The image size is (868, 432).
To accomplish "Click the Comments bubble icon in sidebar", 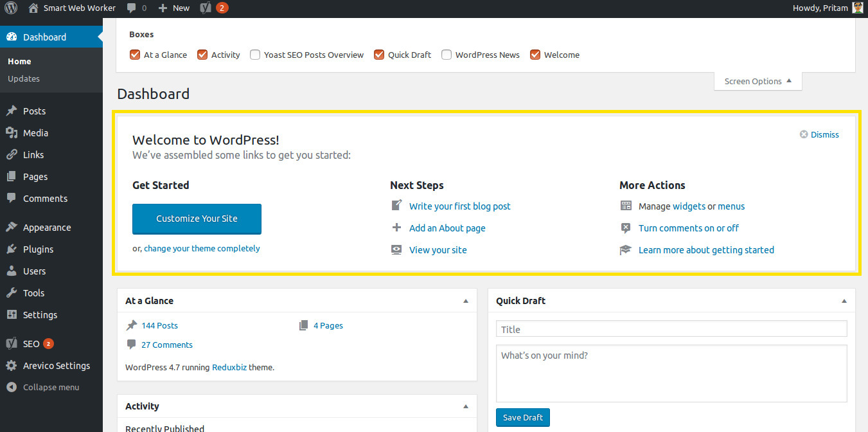I will click(x=12, y=198).
